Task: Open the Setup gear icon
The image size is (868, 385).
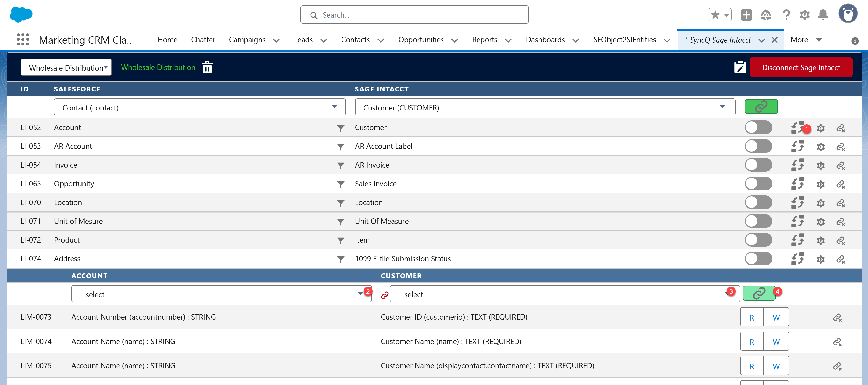Action: [x=804, y=15]
